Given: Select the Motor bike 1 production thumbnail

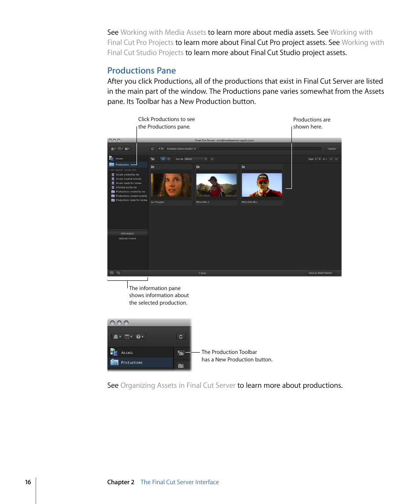Looking at the screenshot, I should click(x=216, y=185).
